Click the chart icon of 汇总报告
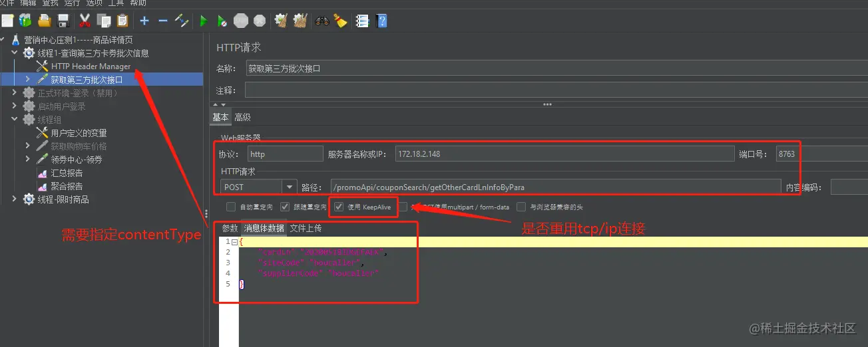 click(x=43, y=173)
